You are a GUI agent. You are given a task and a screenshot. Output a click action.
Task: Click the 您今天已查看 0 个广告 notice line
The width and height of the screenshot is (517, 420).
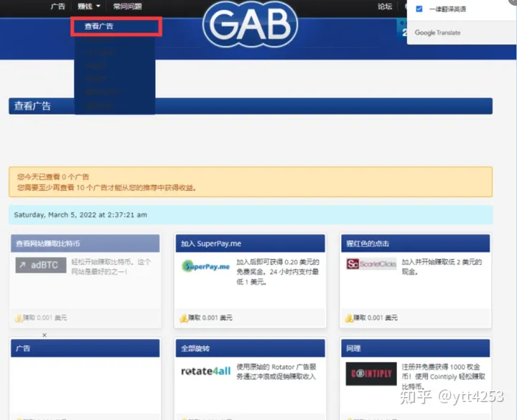[x=53, y=177]
